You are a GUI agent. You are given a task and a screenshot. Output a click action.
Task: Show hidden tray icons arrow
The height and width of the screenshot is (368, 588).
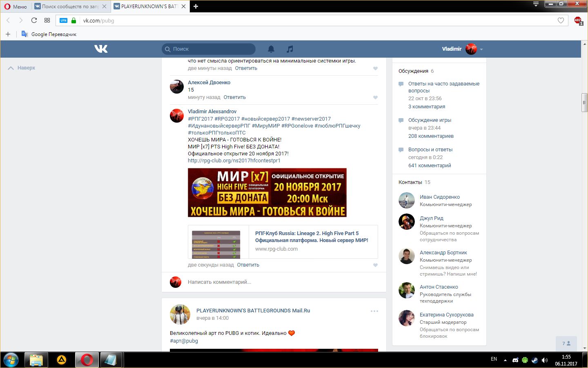[x=505, y=360]
